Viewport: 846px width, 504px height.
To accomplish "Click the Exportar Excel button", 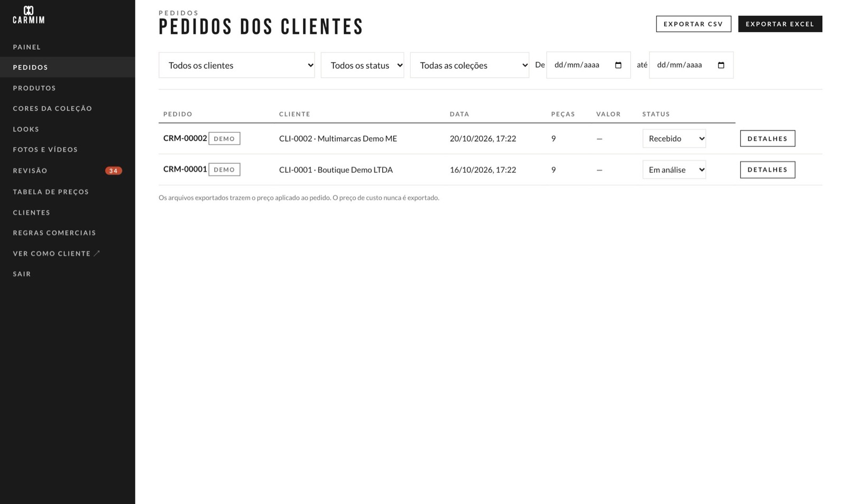I will tap(780, 24).
